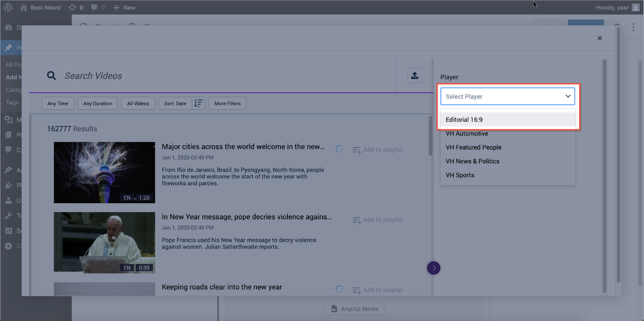The image size is (644, 321).
Task: Open the Best News! site home icon
Action: tap(24, 7)
